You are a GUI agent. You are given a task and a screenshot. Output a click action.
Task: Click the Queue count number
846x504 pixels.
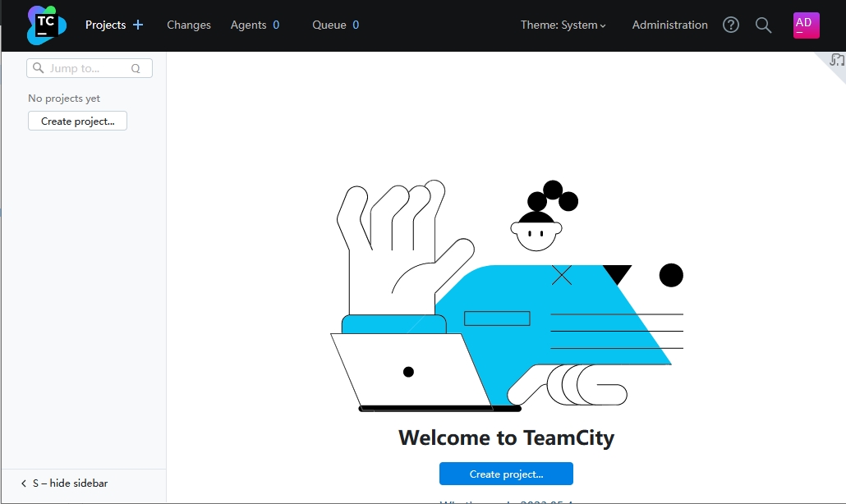(x=356, y=25)
